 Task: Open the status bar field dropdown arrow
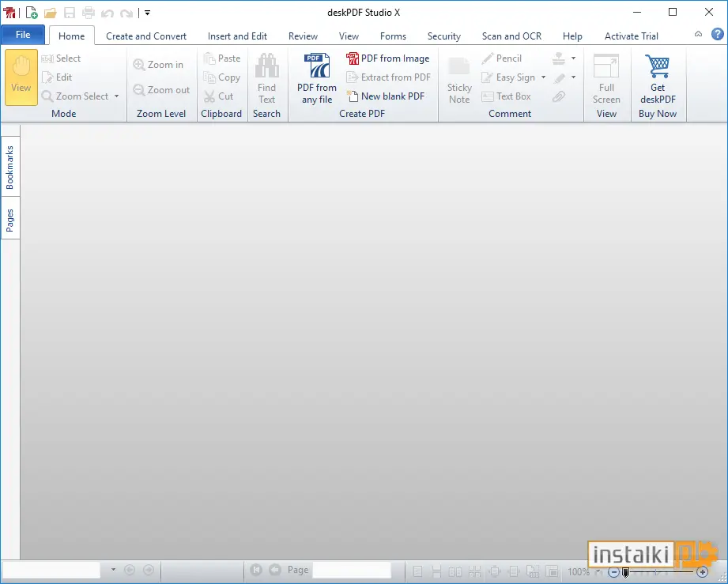(113, 569)
